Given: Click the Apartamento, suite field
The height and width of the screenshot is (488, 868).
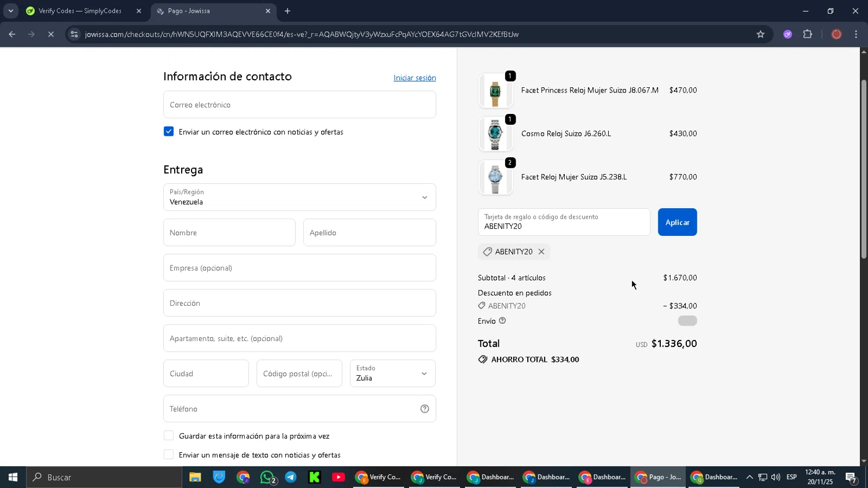Looking at the screenshot, I should [x=300, y=338].
